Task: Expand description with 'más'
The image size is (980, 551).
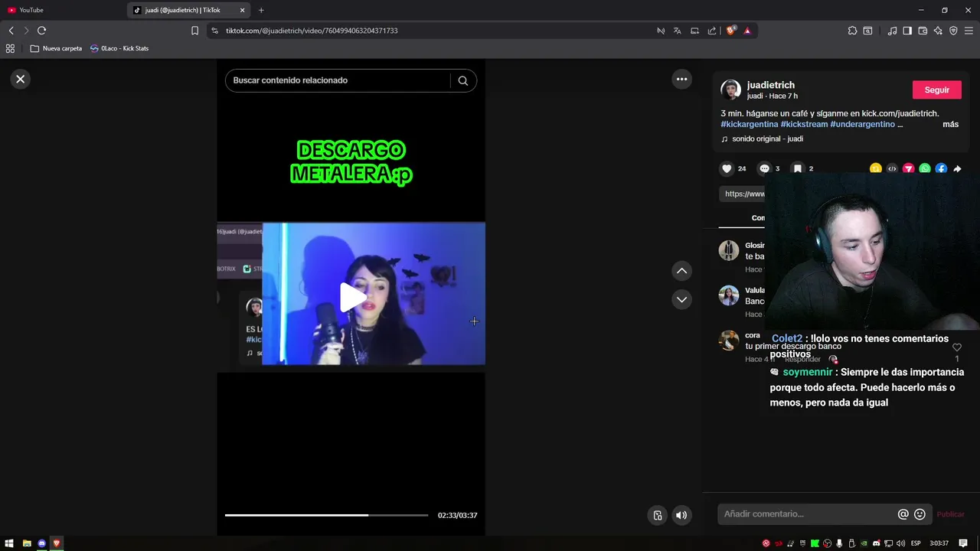Action: click(x=950, y=124)
